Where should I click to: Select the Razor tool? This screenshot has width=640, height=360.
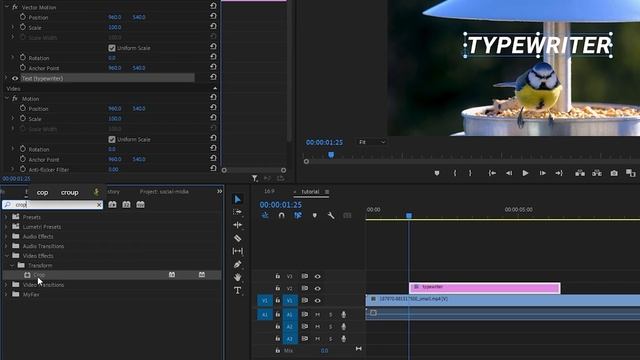pos(238,238)
